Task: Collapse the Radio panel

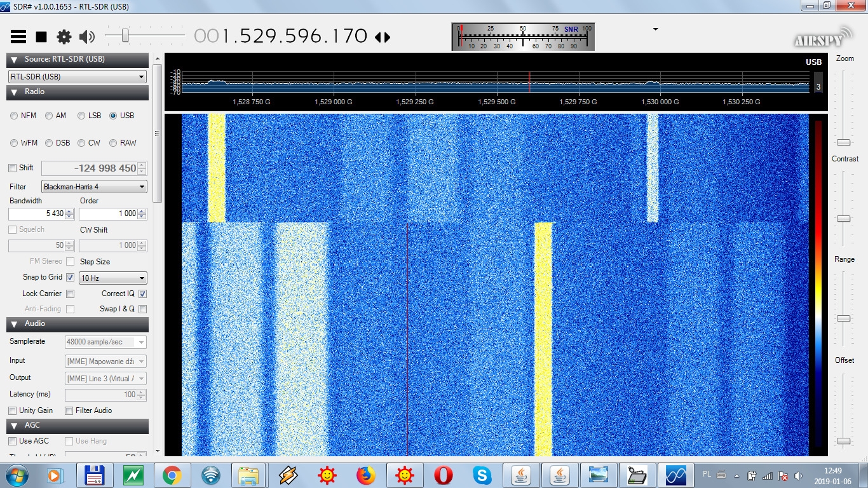Action: 78,92
